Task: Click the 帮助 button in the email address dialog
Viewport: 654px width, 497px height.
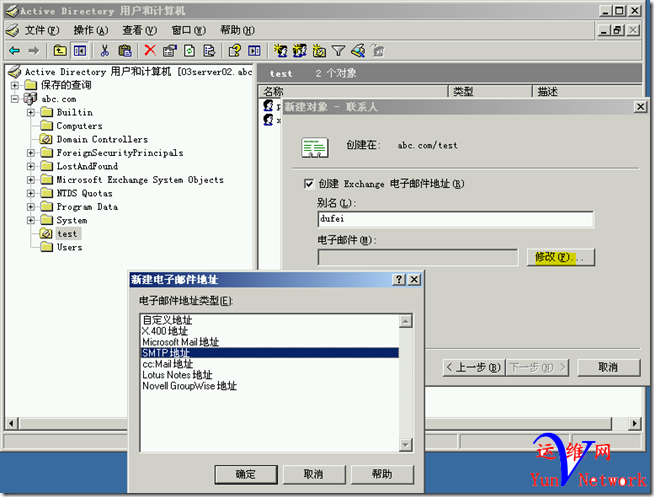Action: coord(382,474)
